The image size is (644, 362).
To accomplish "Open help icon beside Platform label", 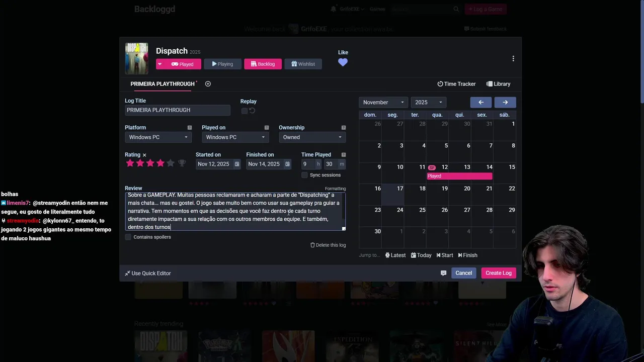I will point(190,128).
